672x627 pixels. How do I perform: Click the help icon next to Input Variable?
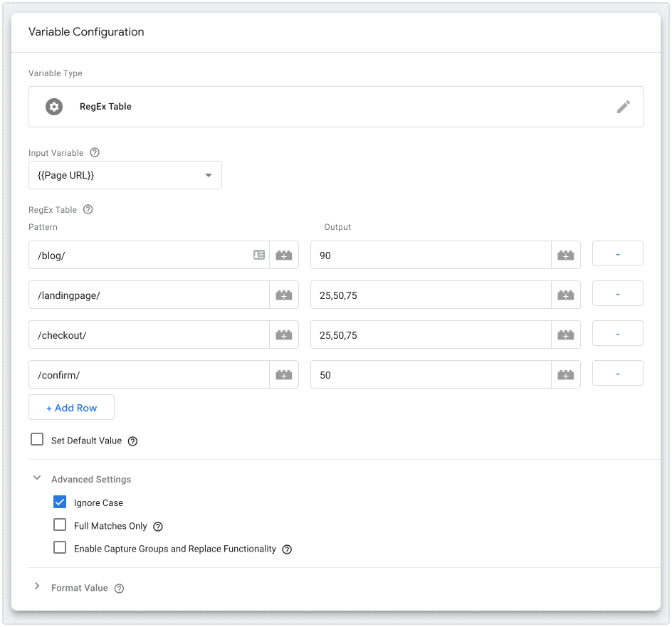[x=95, y=152]
